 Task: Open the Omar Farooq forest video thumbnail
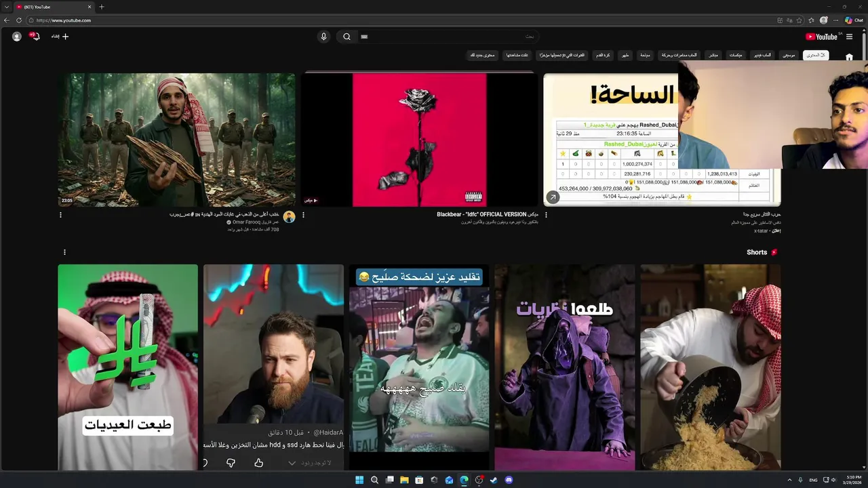point(176,140)
